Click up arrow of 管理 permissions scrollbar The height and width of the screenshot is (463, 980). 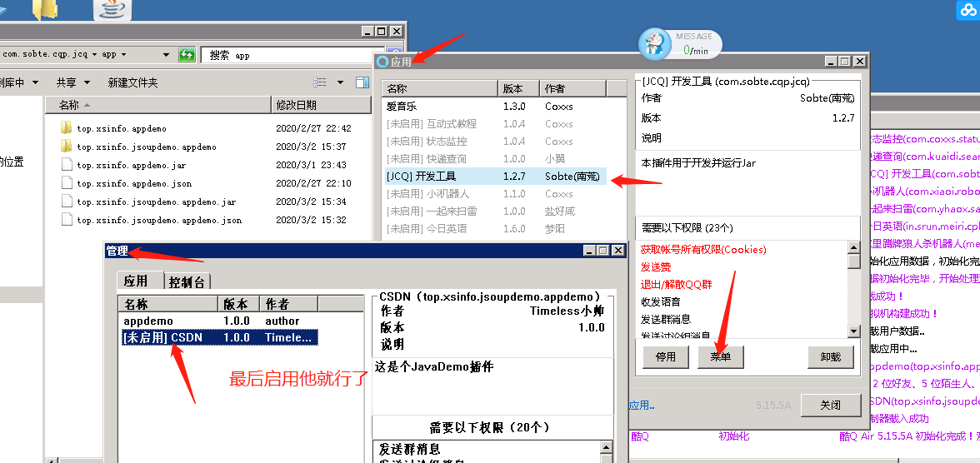606,448
